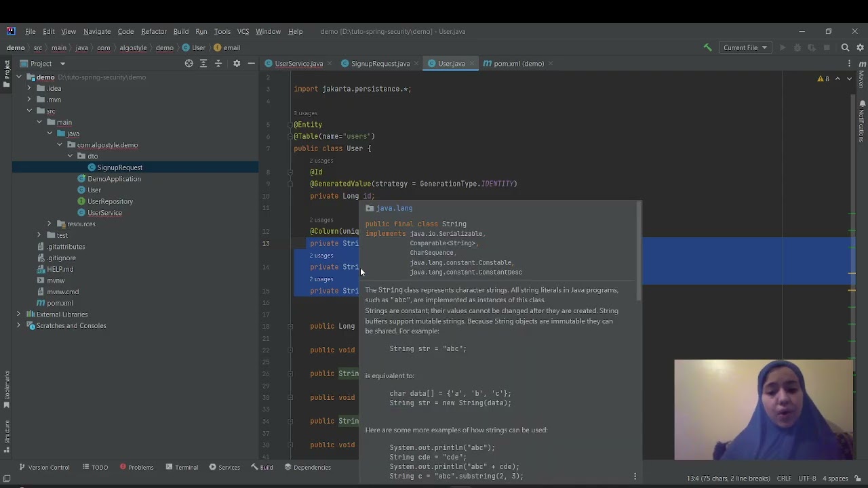This screenshot has width=868, height=488.
Task: Open the Current File run configuration dropdown
Action: 745,47
